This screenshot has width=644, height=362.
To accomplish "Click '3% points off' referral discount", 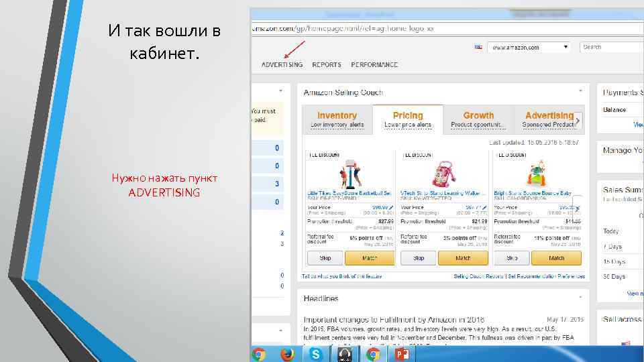I will pos(460,238).
